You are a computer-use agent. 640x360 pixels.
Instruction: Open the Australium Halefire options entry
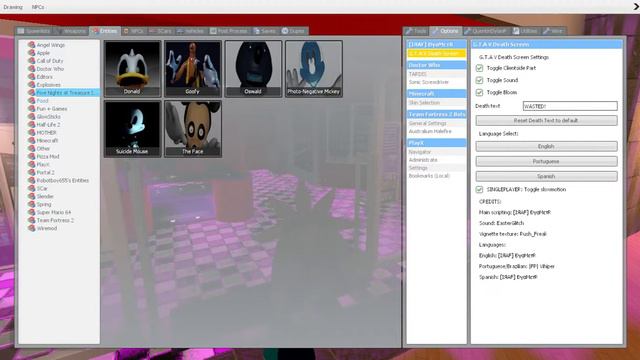tap(436, 131)
